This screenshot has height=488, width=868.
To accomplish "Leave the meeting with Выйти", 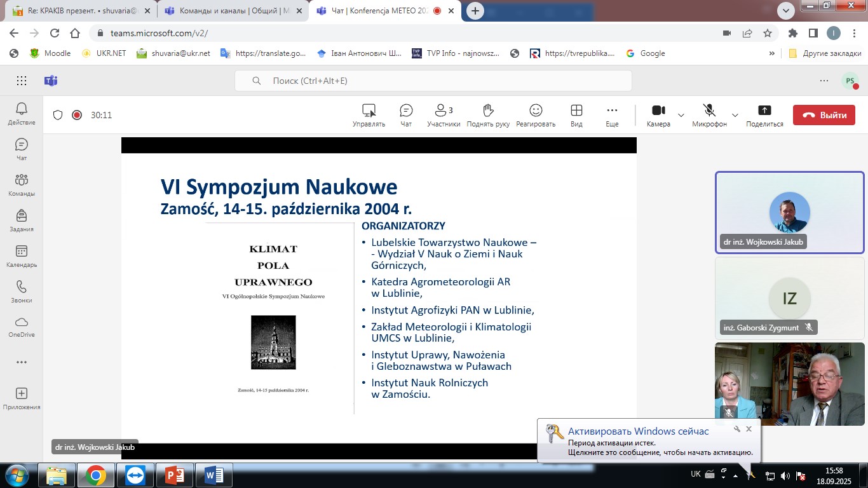I will point(824,115).
